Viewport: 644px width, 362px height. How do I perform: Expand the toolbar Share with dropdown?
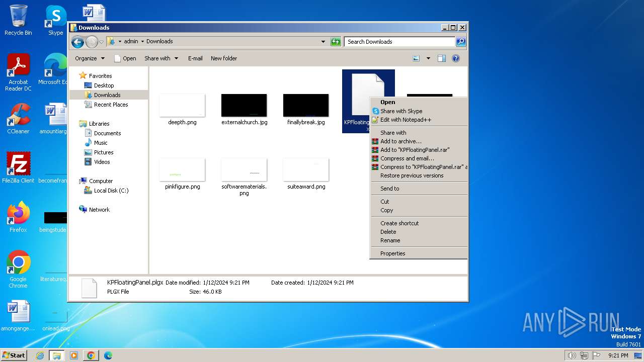point(161,58)
